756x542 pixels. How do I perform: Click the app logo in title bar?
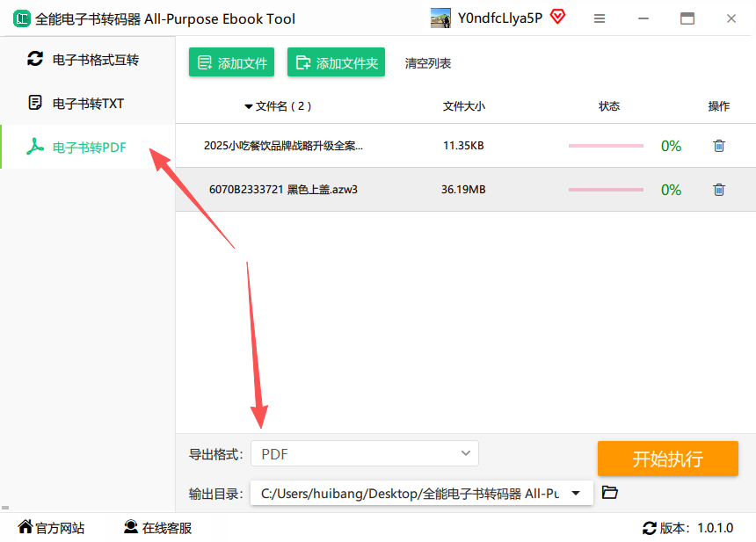click(x=18, y=18)
